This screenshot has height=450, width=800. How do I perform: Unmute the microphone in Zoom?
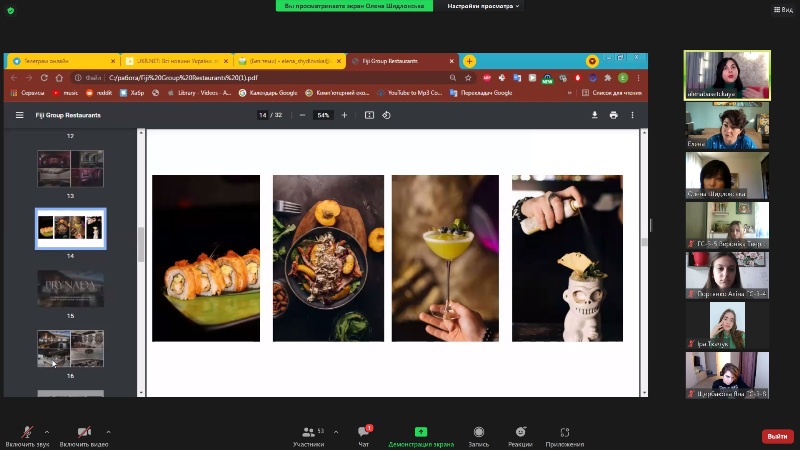click(27, 437)
